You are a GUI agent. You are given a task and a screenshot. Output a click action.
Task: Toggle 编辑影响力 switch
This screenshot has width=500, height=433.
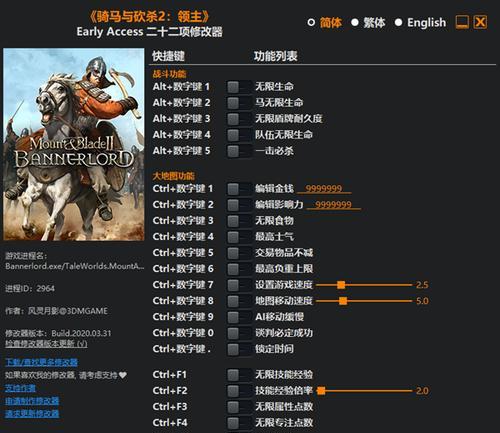[239, 205]
